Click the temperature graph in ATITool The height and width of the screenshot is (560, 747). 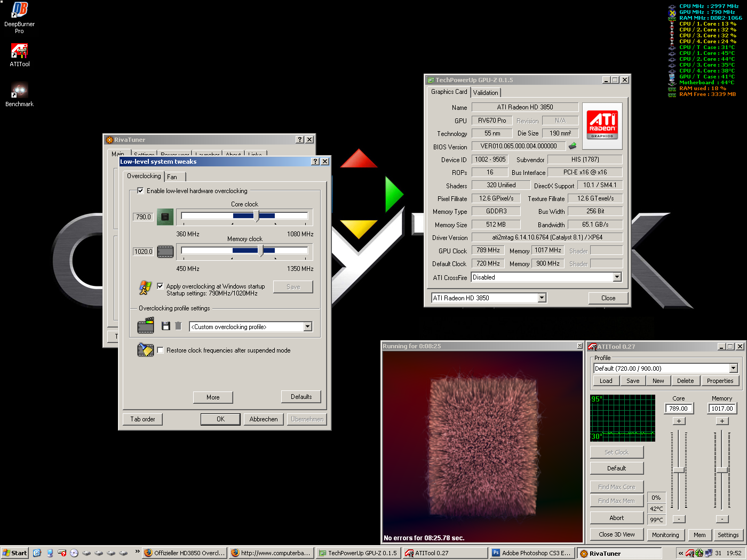pos(623,418)
